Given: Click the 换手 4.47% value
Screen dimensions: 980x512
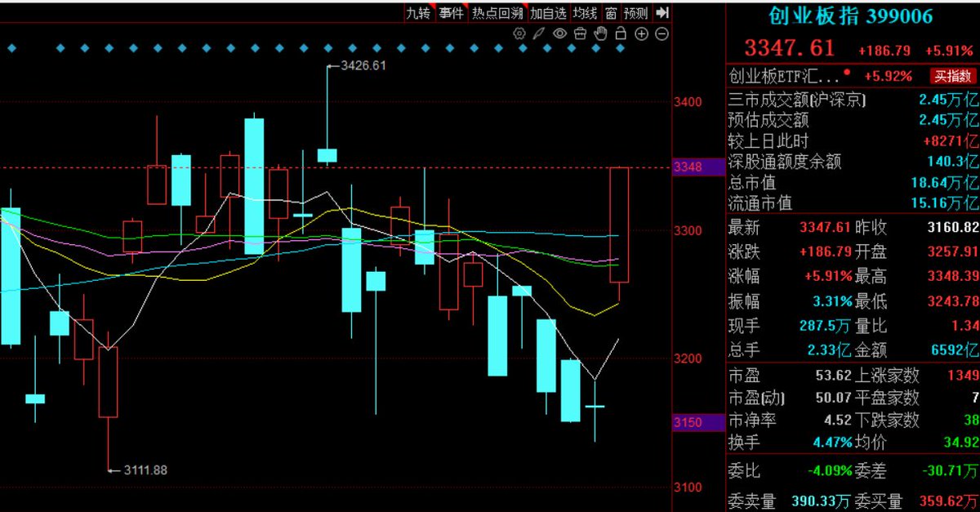Looking at the screenshot, I should [831, 443].
